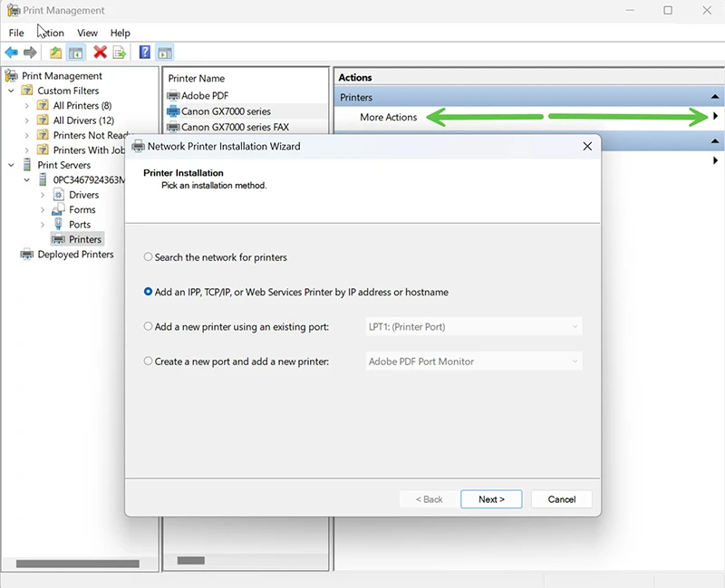The image size is (725, 588).
Task: Open the View menu
Action: point(87,33)
